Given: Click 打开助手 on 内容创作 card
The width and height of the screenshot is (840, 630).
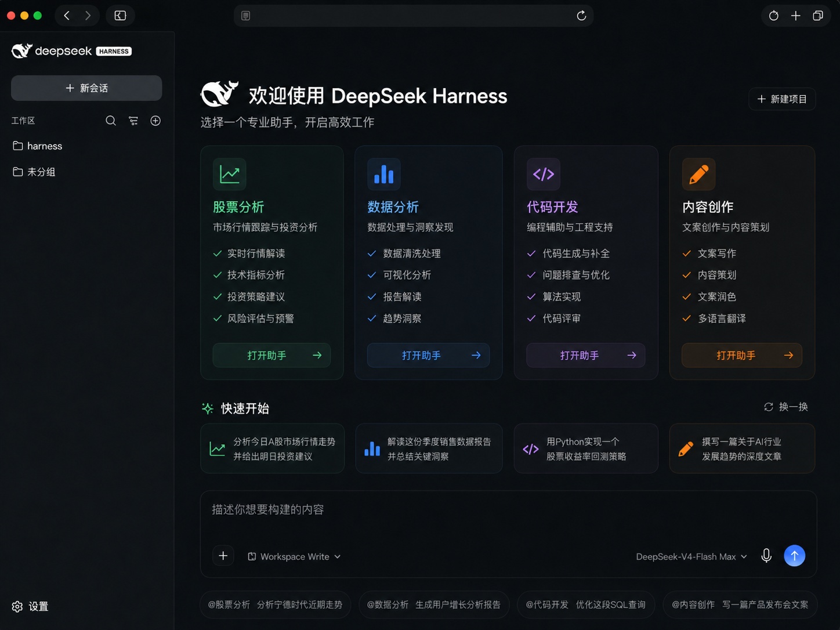Looking at the screenshot, I should [x=742, y=355].
